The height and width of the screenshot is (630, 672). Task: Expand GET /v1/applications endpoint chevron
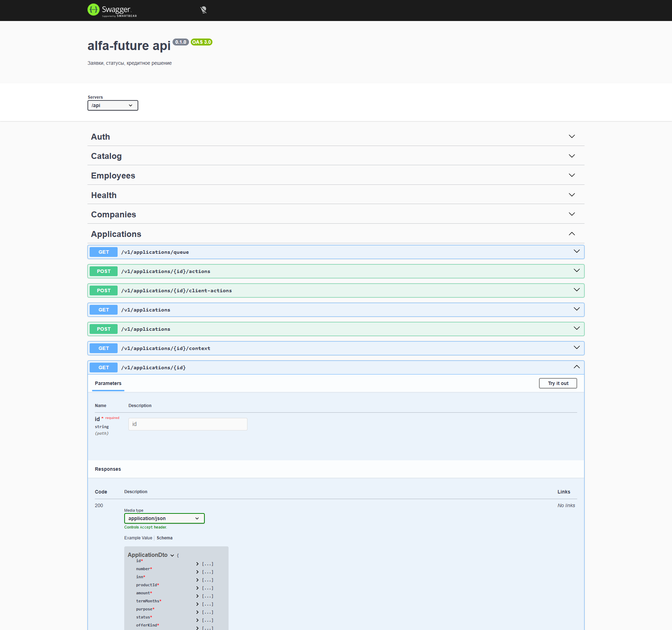point(576,309)
